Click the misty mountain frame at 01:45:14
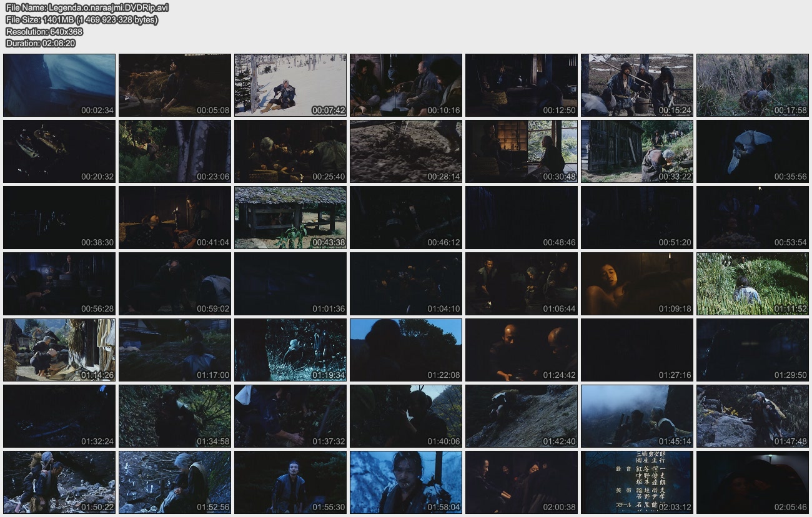Image resolution: width=812 pixels, height=517 pixels. [x=637, y=416]
